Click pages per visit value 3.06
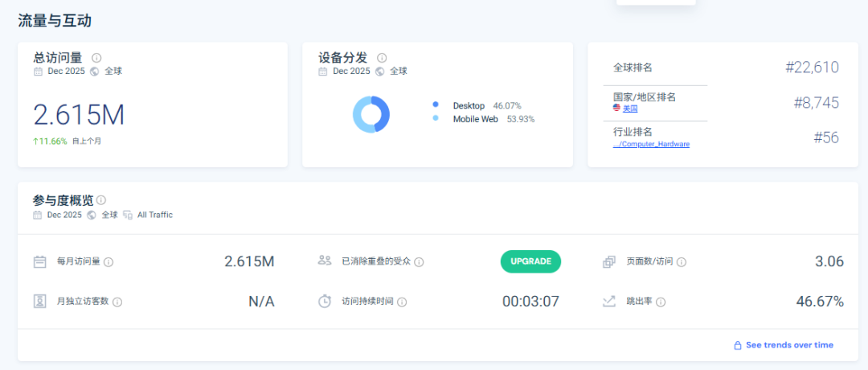The image size is (868, 370). click(x=829, y=261)
